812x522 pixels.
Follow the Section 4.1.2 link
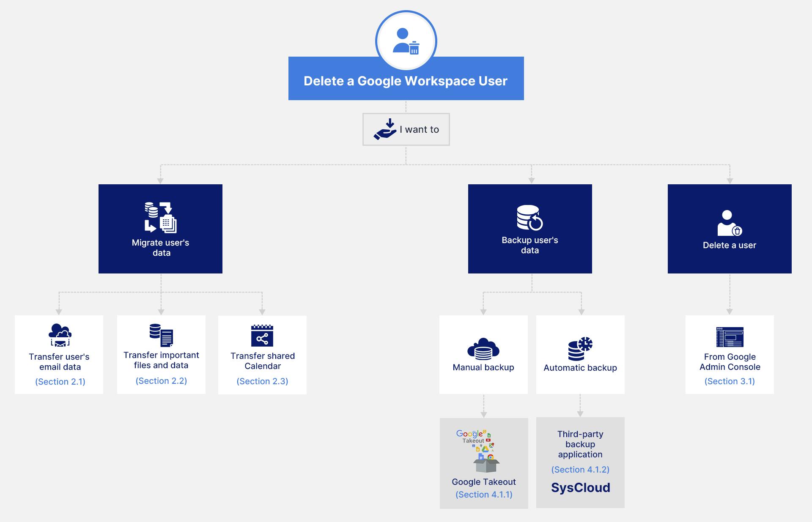pos(580,470)
